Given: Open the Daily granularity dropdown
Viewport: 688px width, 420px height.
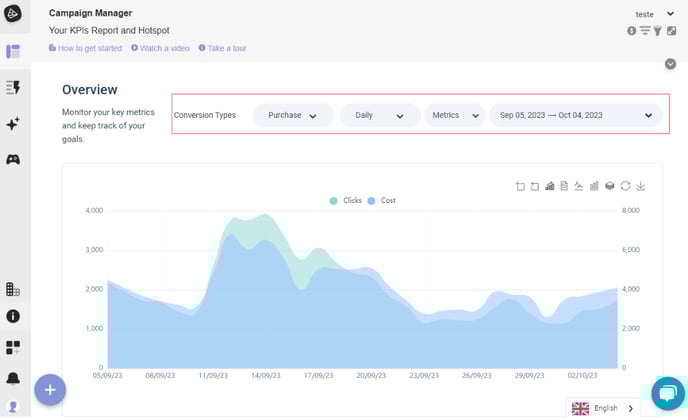Looking at the screenshot, I should 380,115.
